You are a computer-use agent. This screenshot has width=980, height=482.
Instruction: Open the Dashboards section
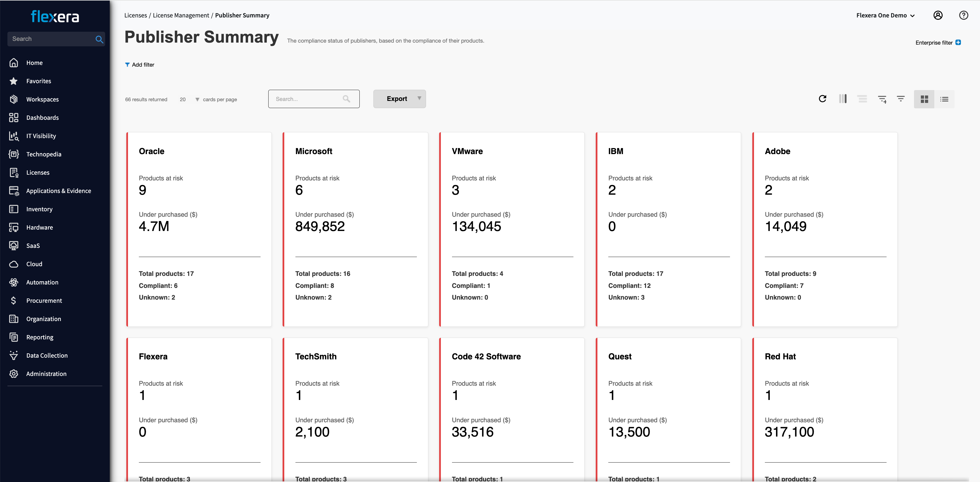click(42, 118)
